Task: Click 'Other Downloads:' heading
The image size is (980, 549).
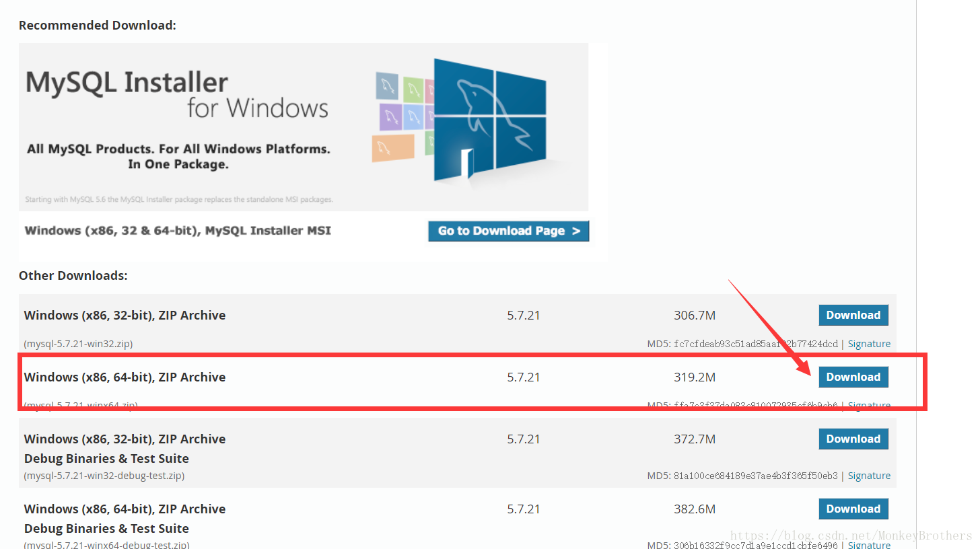Action: pos(73,276)
